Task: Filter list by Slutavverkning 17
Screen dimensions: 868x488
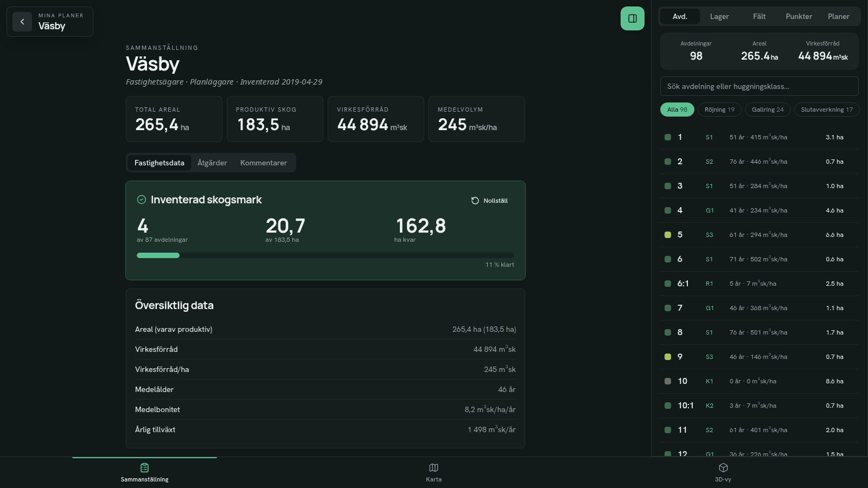Action: pos(827,110)
